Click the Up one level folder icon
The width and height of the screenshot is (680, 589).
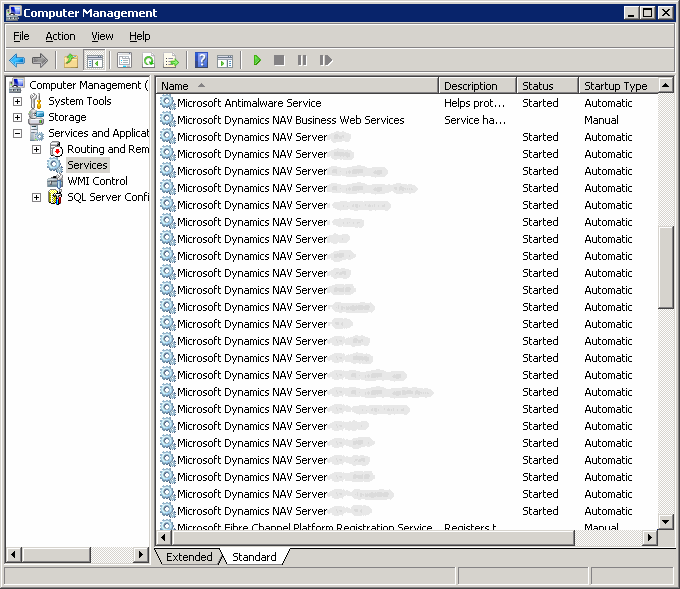pyautogui.click(x=71, y=60)
